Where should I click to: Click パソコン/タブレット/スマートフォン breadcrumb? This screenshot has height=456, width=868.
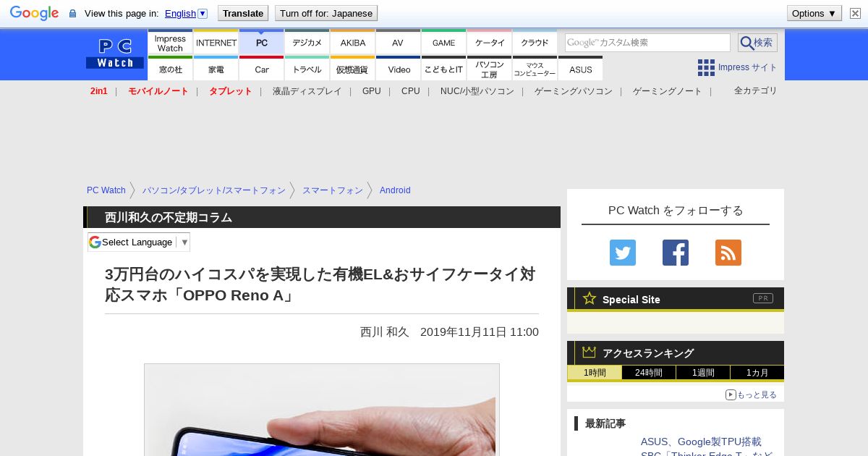click(214, 190)
